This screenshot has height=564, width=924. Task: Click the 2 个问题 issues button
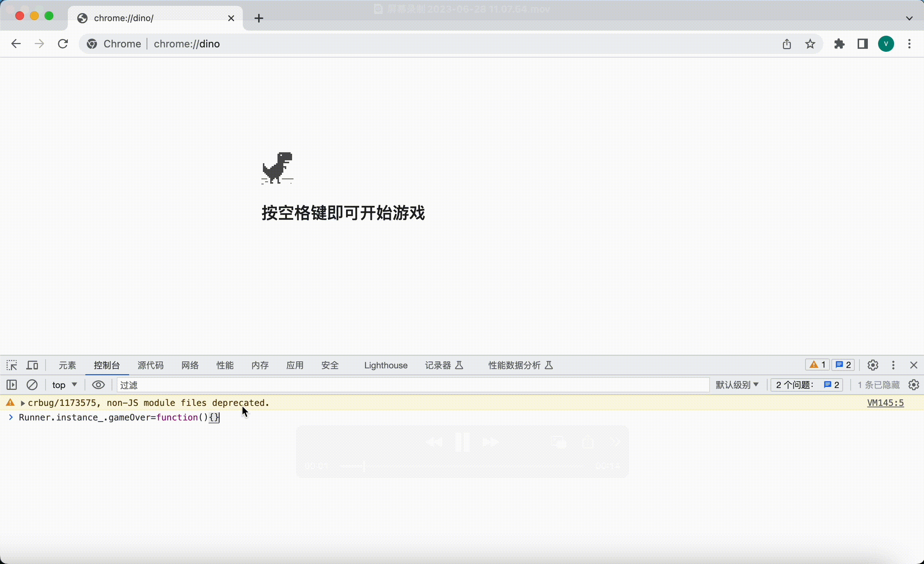807,384
